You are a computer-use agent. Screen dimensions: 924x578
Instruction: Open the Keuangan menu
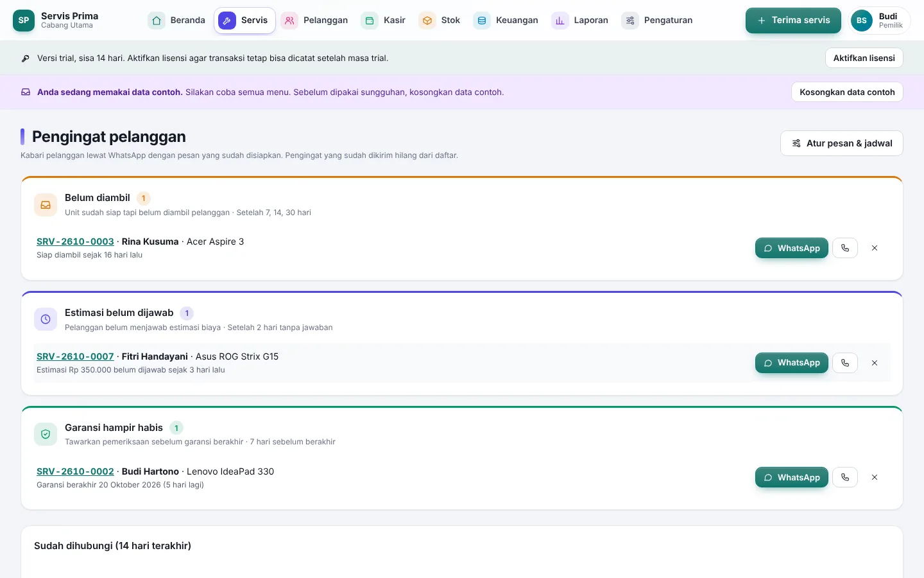click(506, 21)
